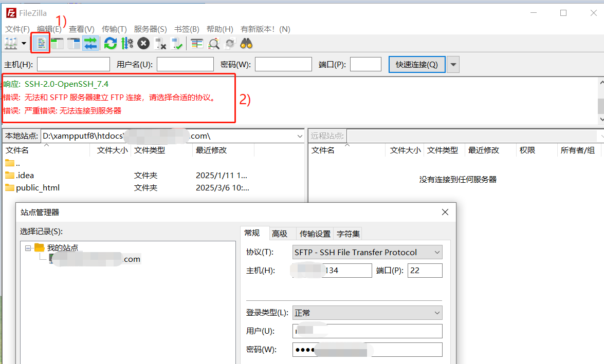The width and height of the screenshot is (604, 364).
Task: Open the 帮助(H) menu
Action: (219, 29)
